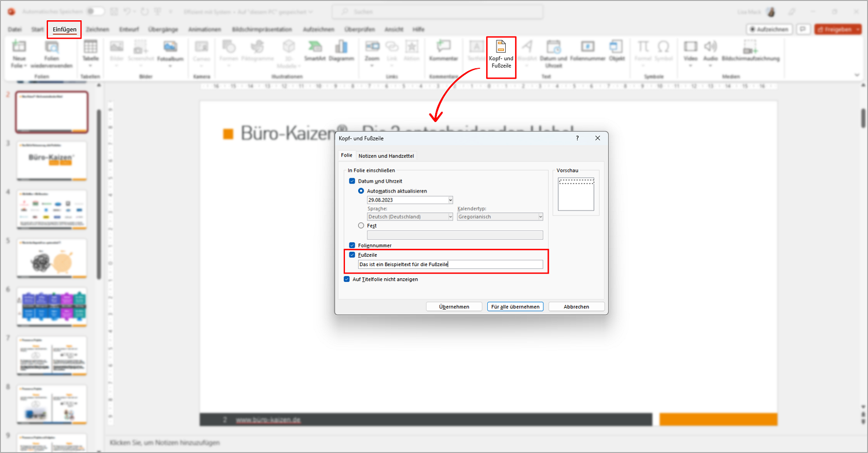868x453 pixels.
Task: Click the Kopf- und Fußzeile ribbon icon
Action: coord(501,56)
